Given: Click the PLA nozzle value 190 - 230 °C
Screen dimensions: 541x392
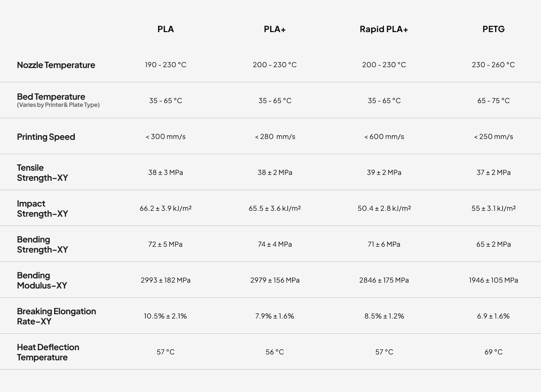Looking at the screenshot, I should click(x=166, y=65).
